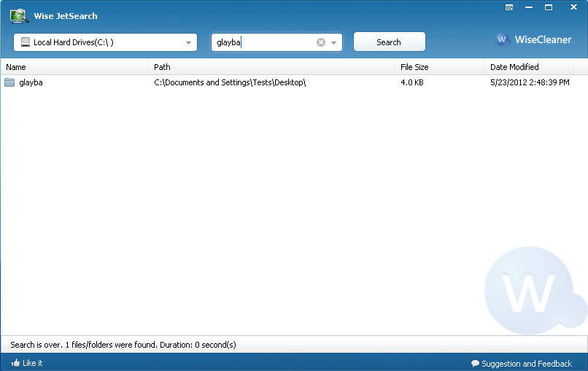The height and width of the screenshot is (371, 588).
Task: Click the 4.0 KB file size cell
Action: 411,82
